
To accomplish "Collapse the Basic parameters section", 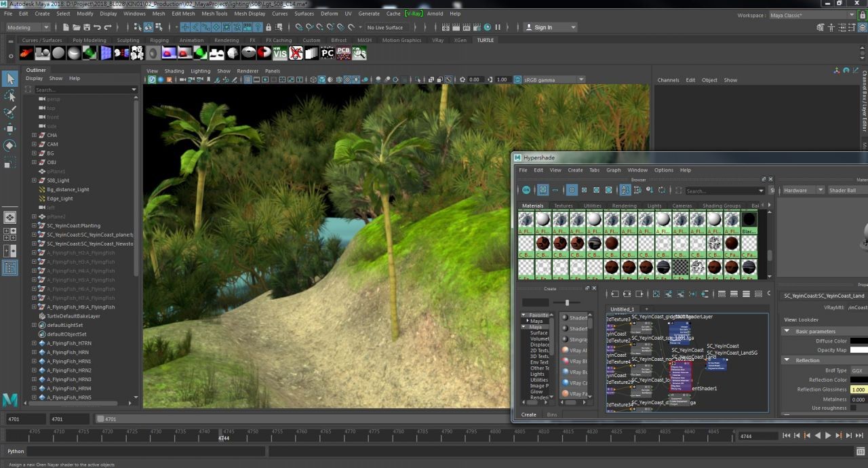I will [787, 331].
